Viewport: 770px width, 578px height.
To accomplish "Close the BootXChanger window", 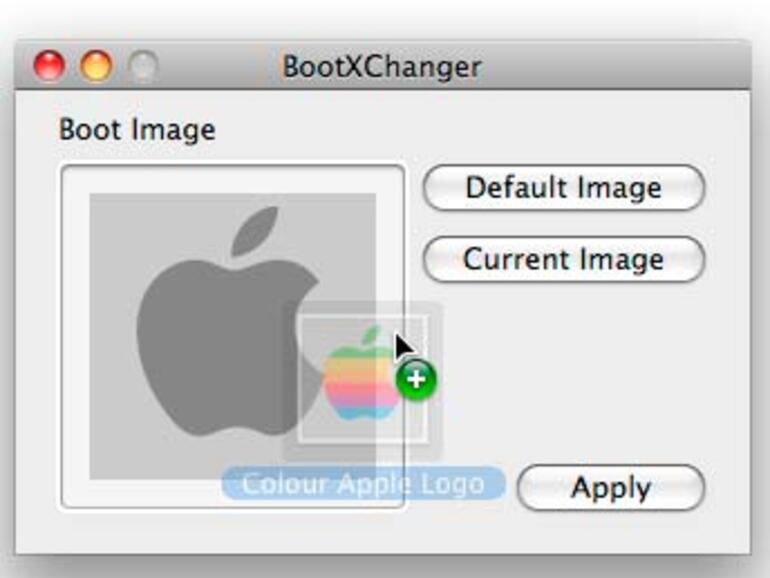I will tap(49, 67).
